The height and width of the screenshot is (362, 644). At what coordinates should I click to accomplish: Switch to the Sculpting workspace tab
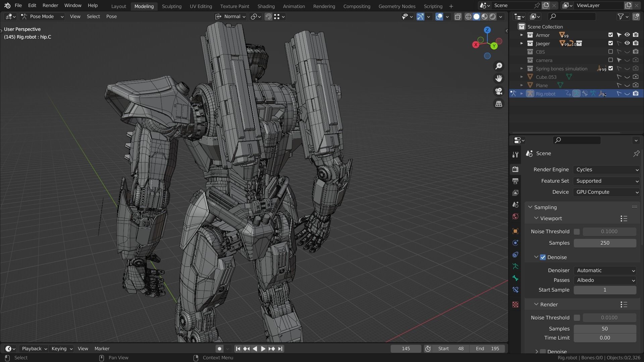click(171, 6)
